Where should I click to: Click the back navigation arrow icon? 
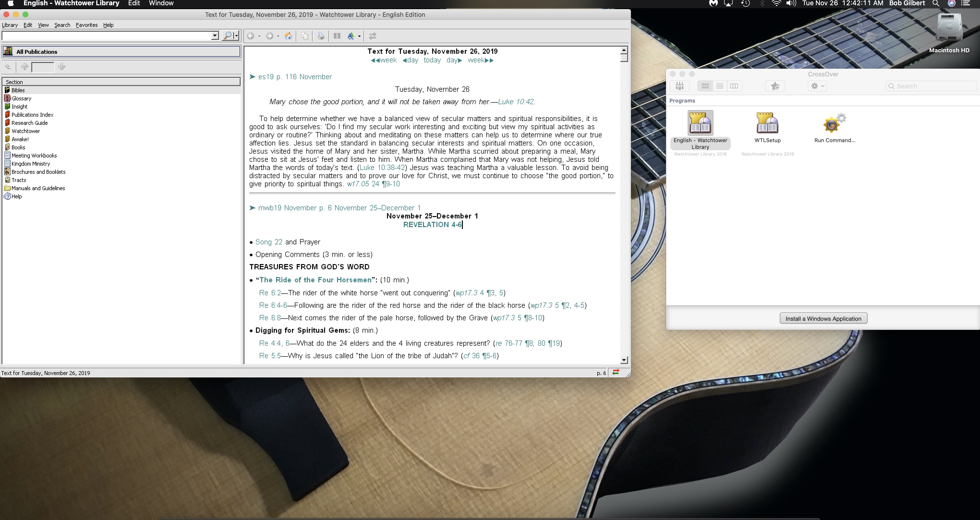[x=251, y=36]
